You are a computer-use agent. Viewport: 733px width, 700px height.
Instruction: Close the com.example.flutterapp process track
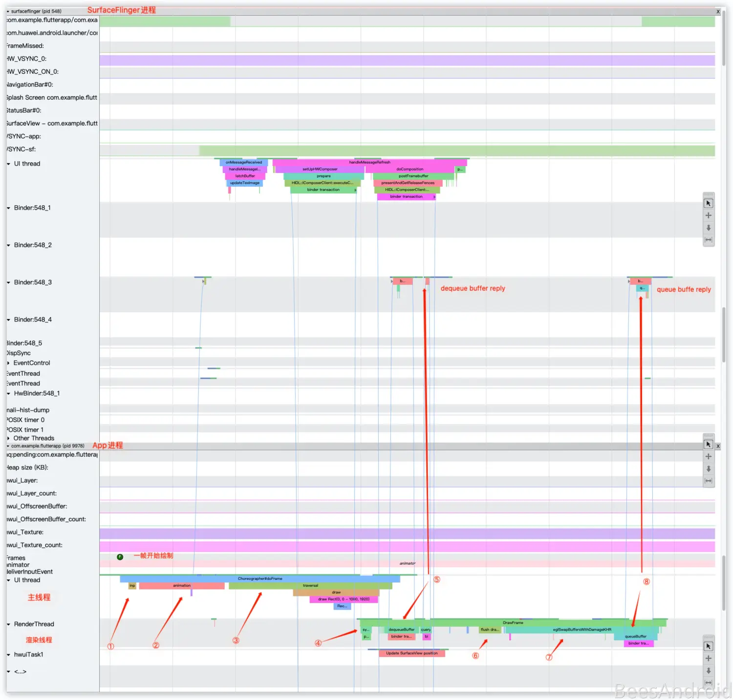coord(718,446)
